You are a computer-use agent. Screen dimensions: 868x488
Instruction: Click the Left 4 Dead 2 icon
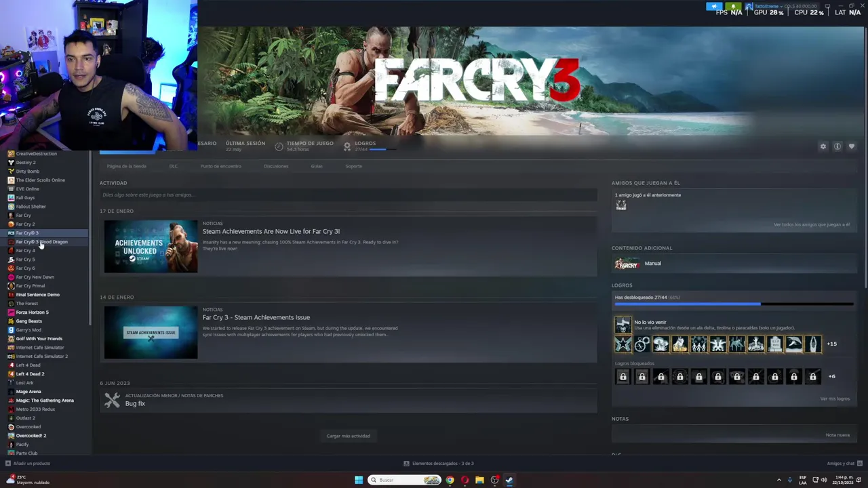coord(11,374)
